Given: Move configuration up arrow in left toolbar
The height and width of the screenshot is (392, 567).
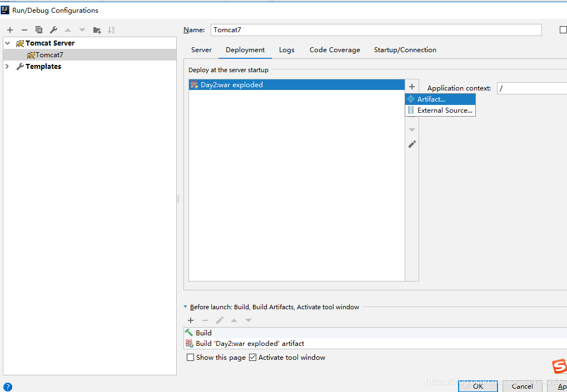Looking at the screenshot, I should coord(68,30).
